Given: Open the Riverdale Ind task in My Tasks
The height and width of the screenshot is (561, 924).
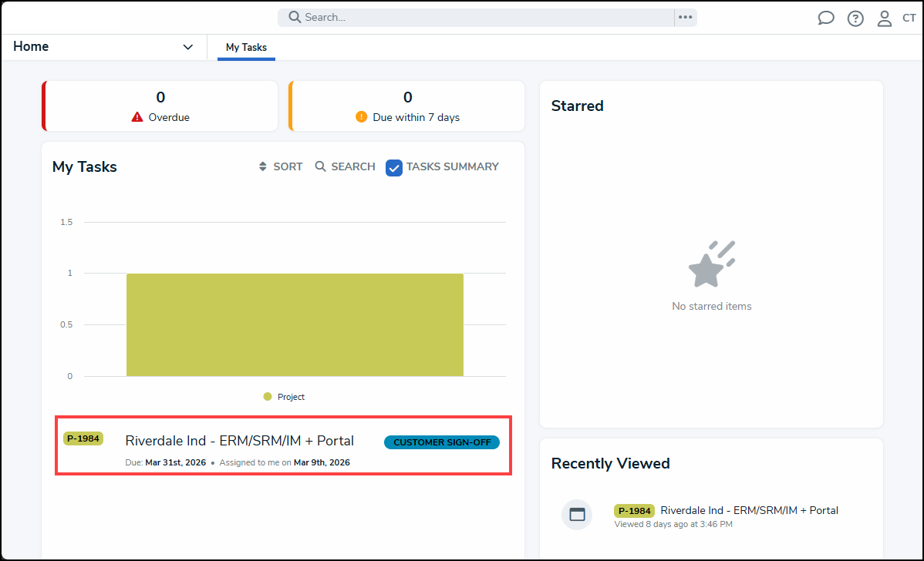Looking at the screenshot, I should point(239,441).
